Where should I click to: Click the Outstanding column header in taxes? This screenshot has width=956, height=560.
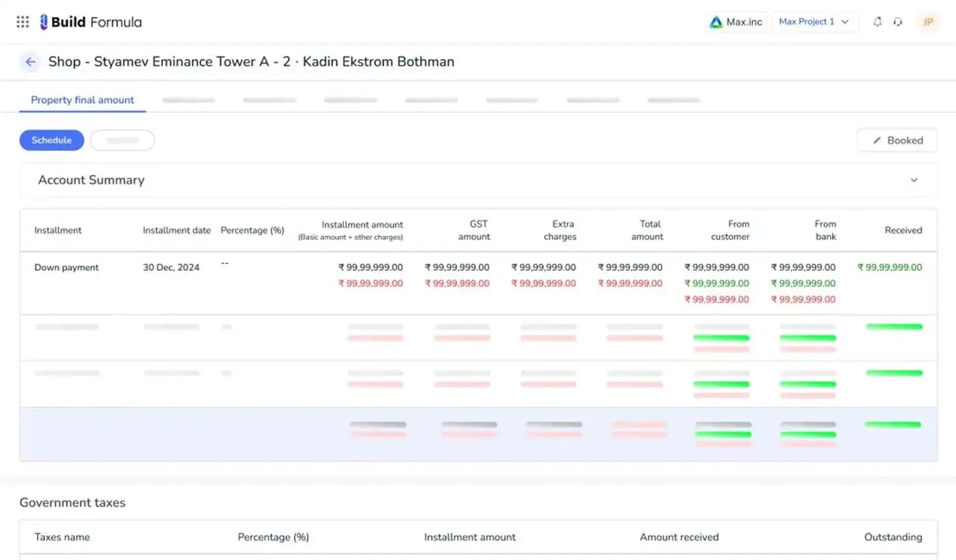click(x=892, y=537)
